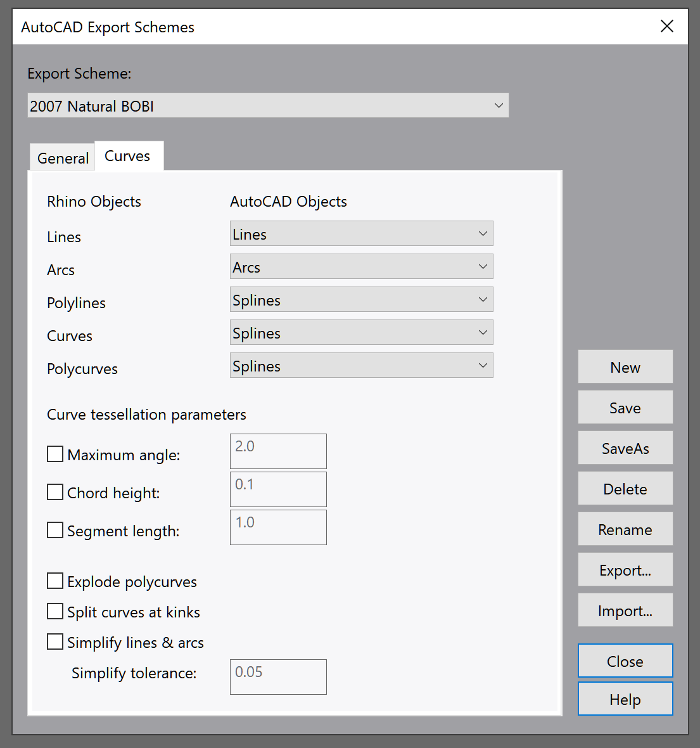Open the Polycurves AutoCAD object dropdown
This screenshot has width=700, height=748.
(362, 365)
